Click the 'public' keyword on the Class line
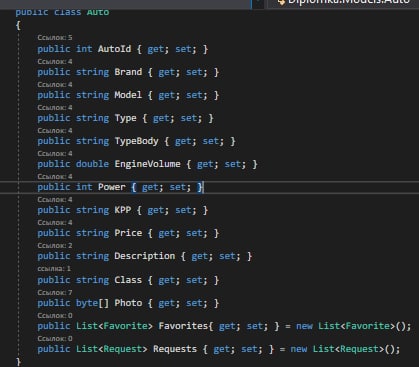419x367 pixels. (54, 280)
